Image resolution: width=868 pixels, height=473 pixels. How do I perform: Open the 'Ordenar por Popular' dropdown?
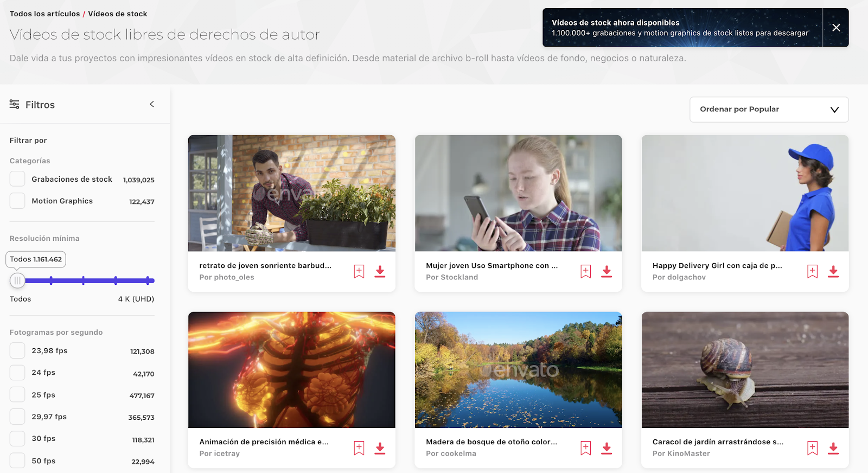click(x=769, y=110)
